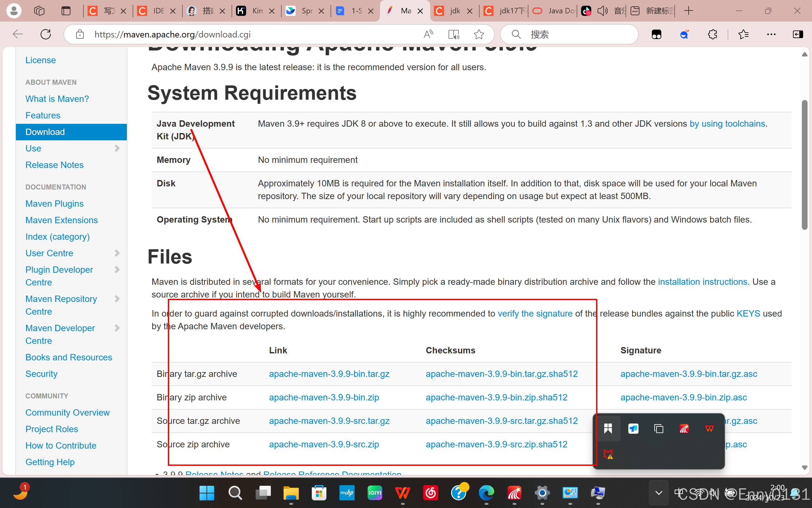Expand the Maven Developer Centre arrow
Image resolution: width=812 pixels, height=508 pixels.
(x=117, y=328)
